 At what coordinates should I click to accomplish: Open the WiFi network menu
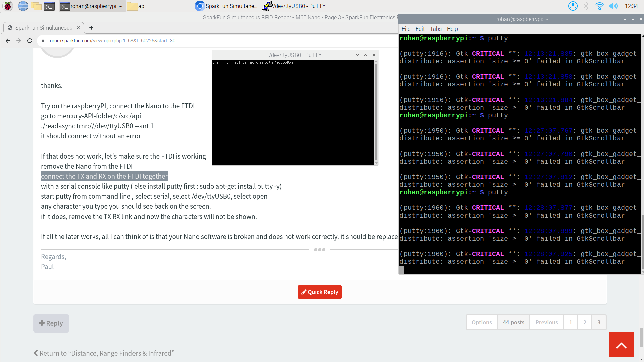[599, 6]
